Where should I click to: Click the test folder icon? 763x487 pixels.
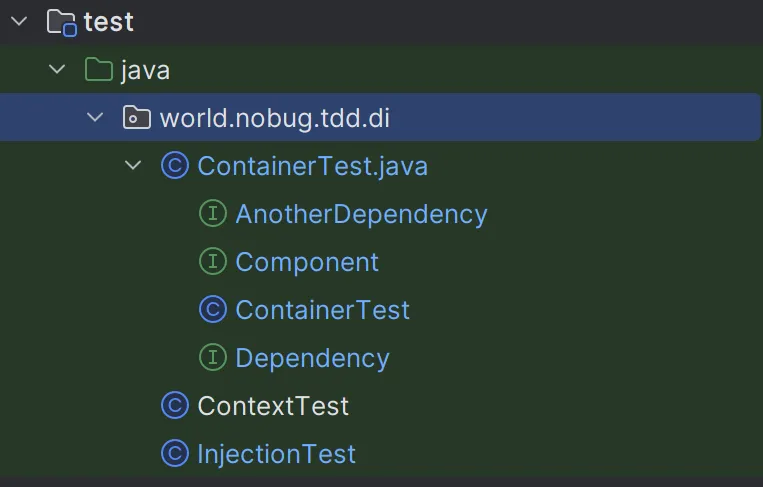pyautogui.click(x=62, y=22)
